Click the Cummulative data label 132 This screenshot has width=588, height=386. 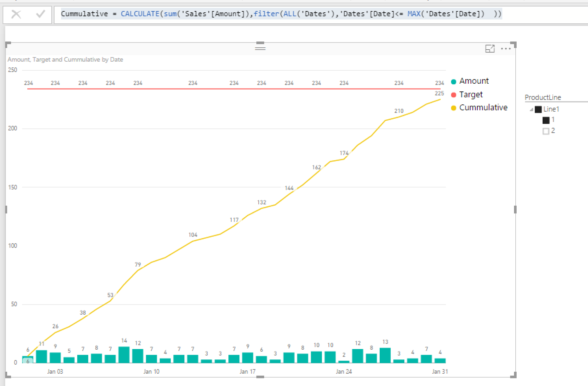pos(262,202)
